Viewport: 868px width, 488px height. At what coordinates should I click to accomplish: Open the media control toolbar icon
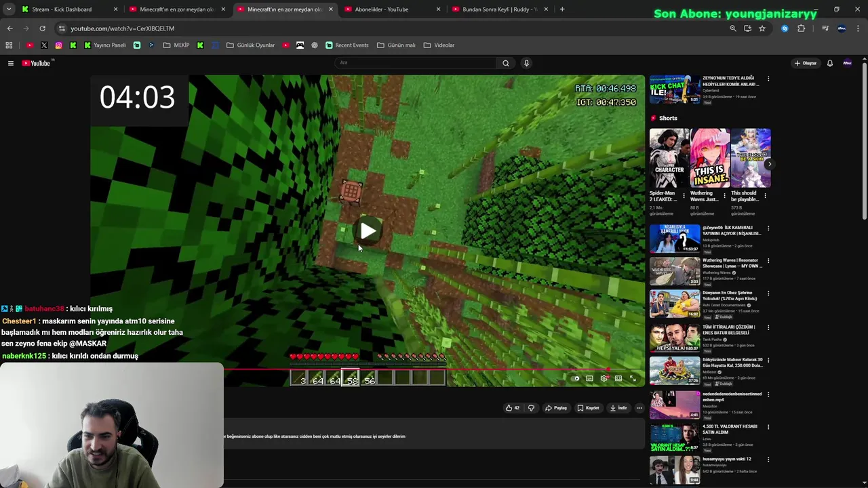pos(825,28)
